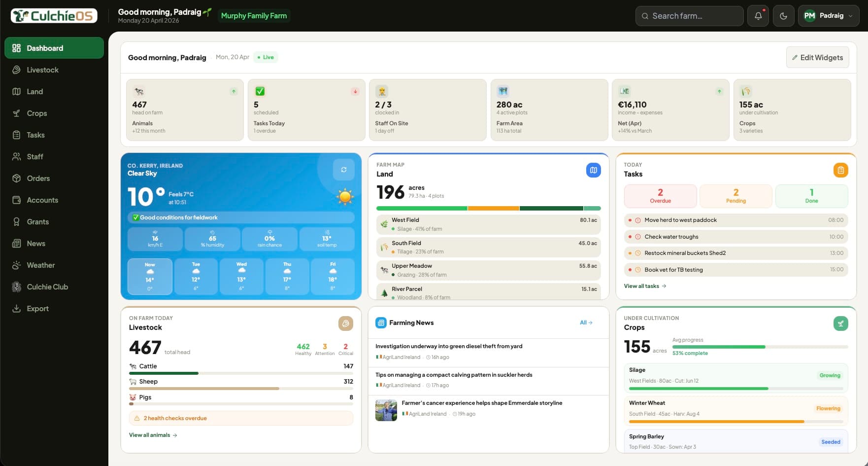Switch to the Grants section
This screenshot has height=466, width=868.
pos(37,221)
